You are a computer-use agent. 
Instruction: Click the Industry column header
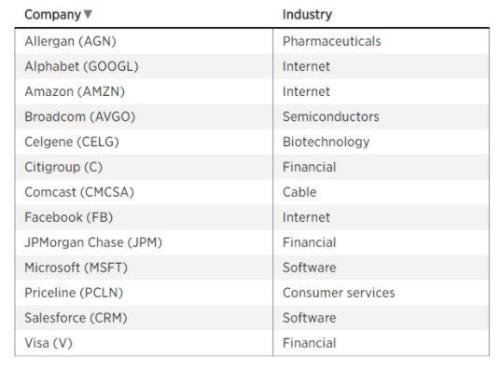point(307,14)
